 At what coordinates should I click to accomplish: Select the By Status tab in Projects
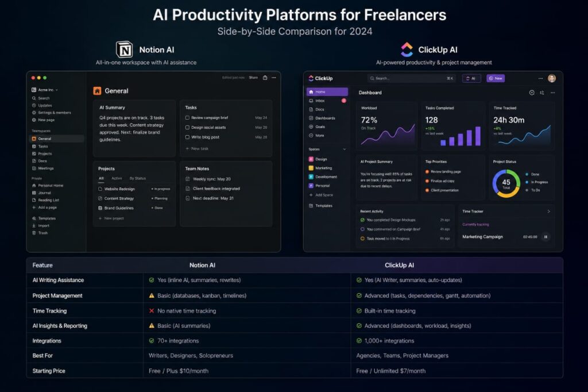tap(138, 178)
